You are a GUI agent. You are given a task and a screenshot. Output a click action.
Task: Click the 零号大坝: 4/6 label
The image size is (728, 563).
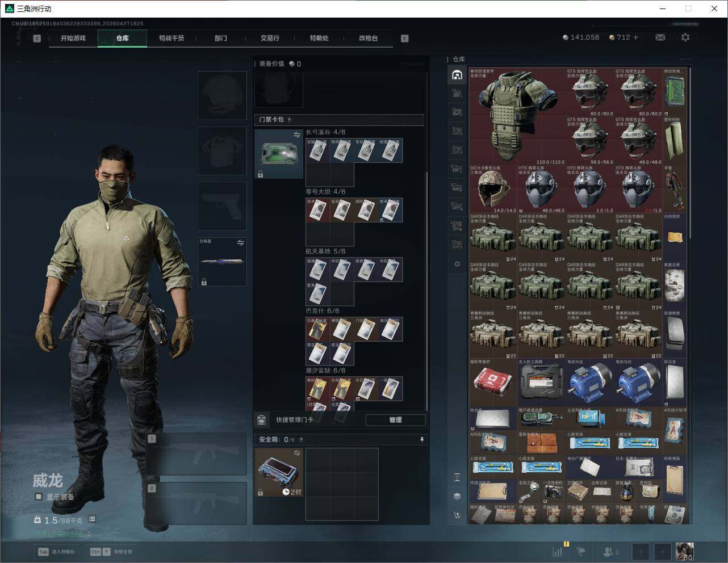(325, 192)
